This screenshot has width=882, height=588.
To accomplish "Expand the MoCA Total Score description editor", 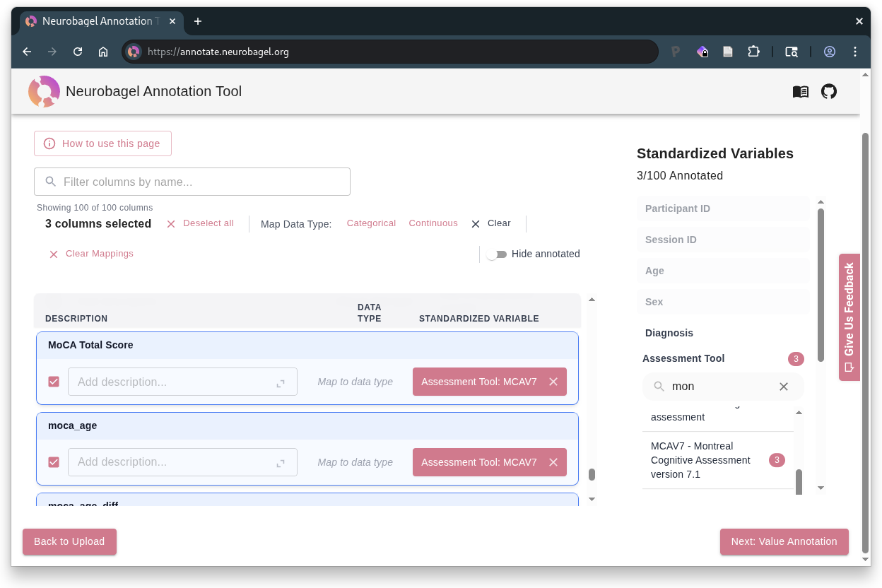I will click(x=281, y=382).
